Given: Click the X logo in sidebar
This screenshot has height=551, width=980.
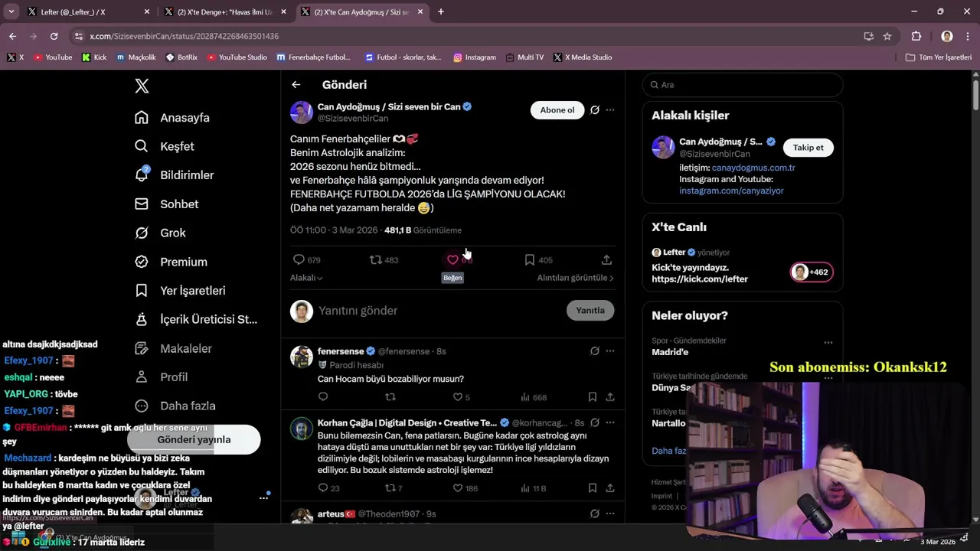Looking at the screenshot, I should tap(142, 86).
